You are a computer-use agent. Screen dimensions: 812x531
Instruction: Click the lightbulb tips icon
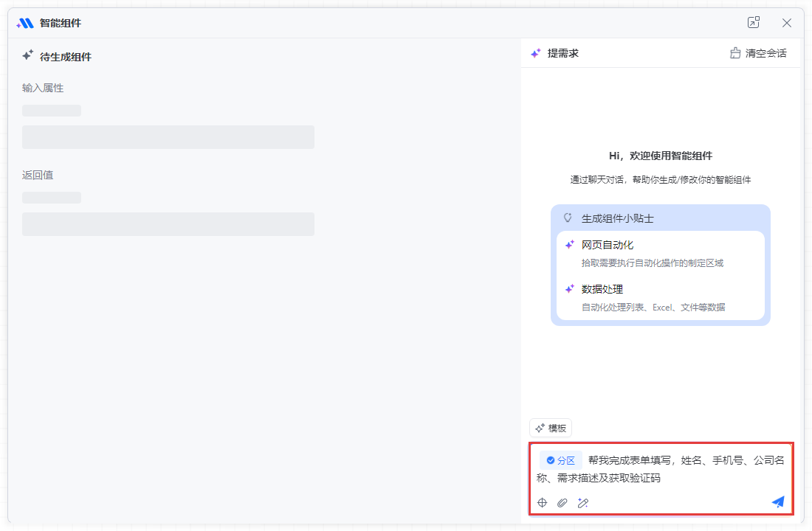click(568, 218)
